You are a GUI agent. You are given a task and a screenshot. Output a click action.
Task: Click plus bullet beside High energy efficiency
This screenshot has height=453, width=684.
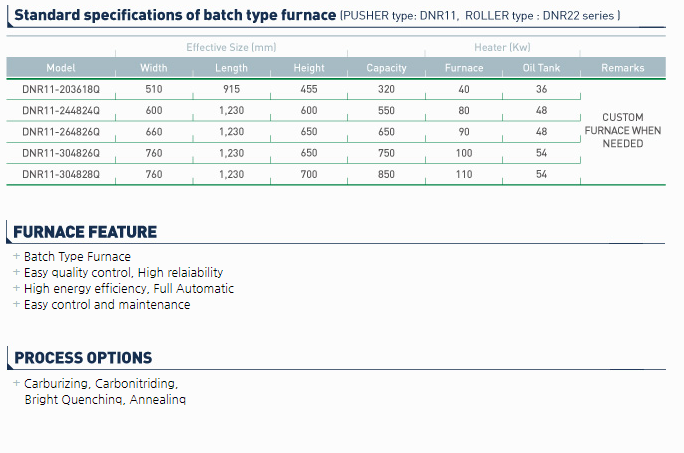pyautogui.click(x=17, y=288)
